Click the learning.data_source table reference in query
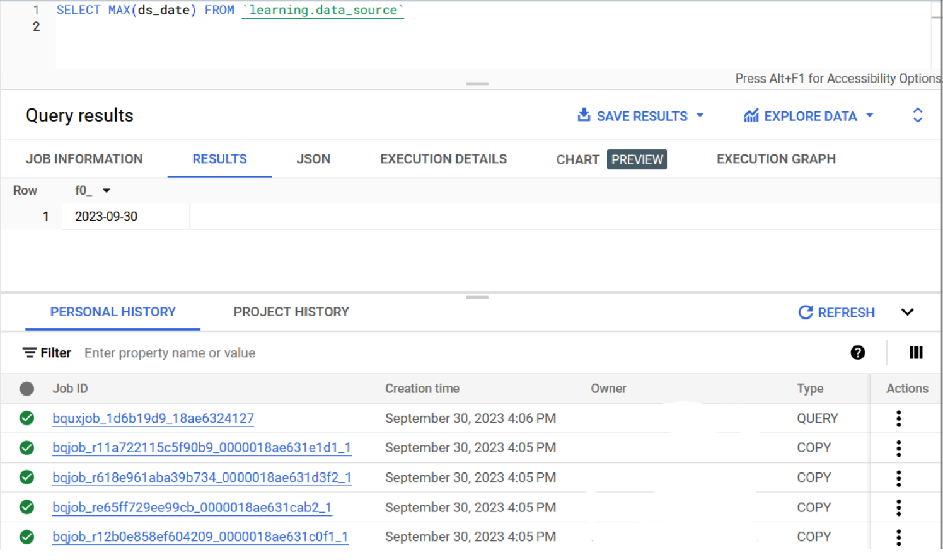This screenshot has height=560, width=943. [x=323, y=10]
